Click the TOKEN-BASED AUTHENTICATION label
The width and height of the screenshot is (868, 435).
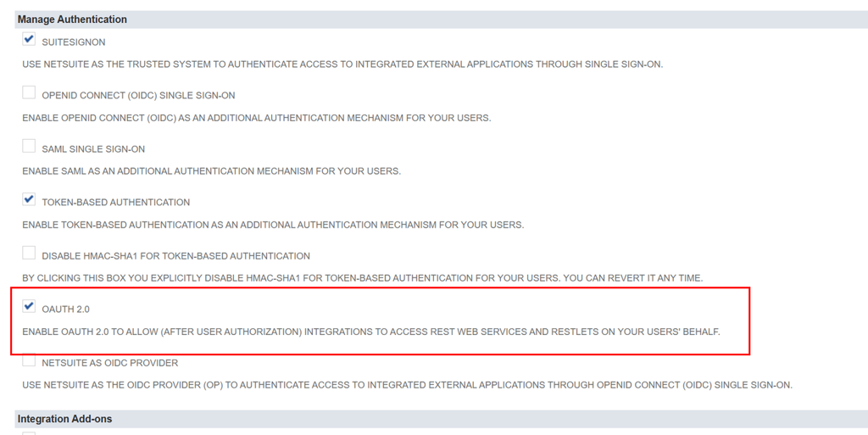[x=115, y=203]
